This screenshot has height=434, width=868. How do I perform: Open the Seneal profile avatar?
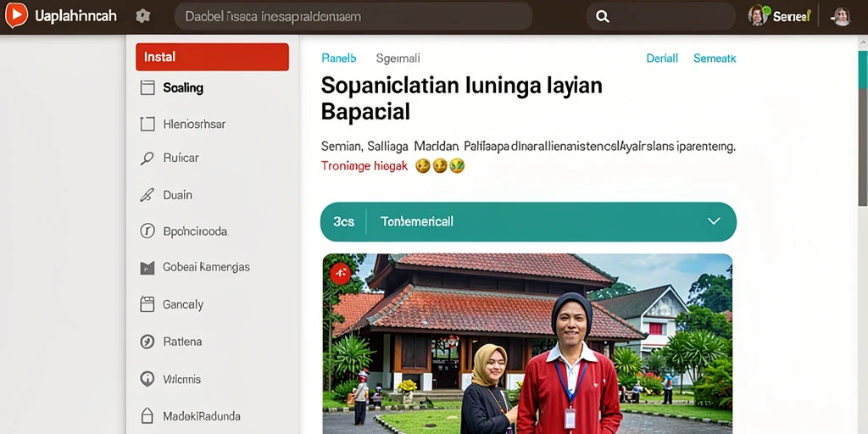click(x=757, y=16)
